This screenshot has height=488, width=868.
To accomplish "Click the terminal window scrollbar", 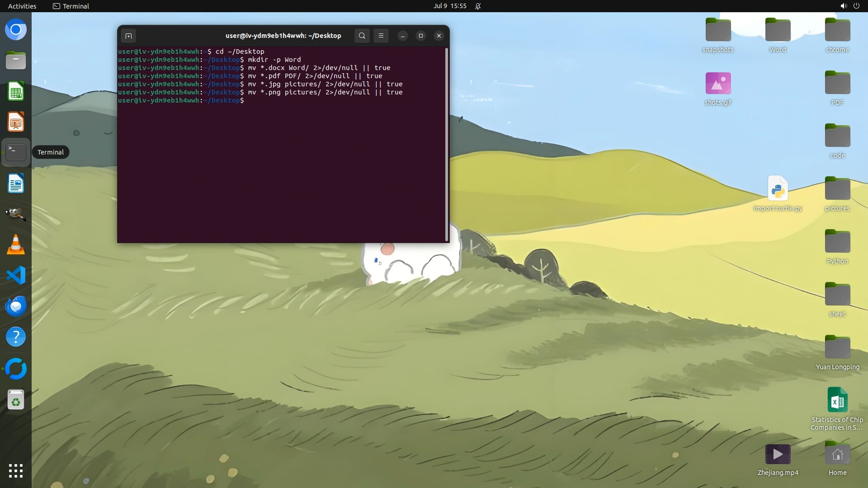I will (x=447, y=145).
